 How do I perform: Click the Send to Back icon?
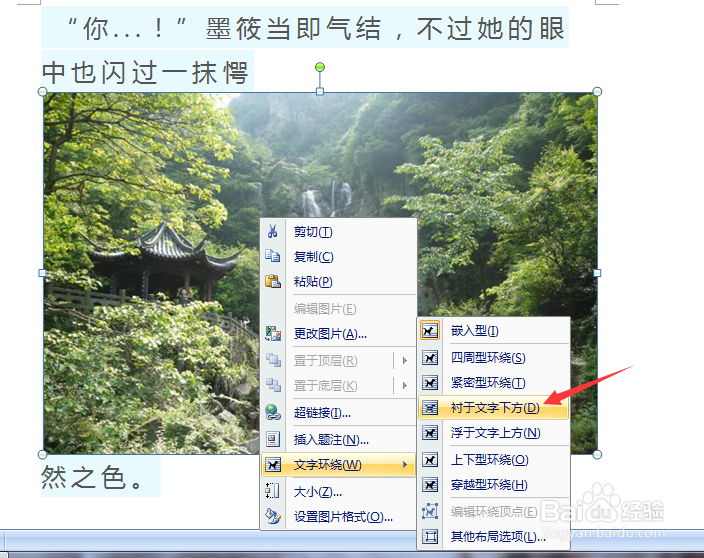273,385
